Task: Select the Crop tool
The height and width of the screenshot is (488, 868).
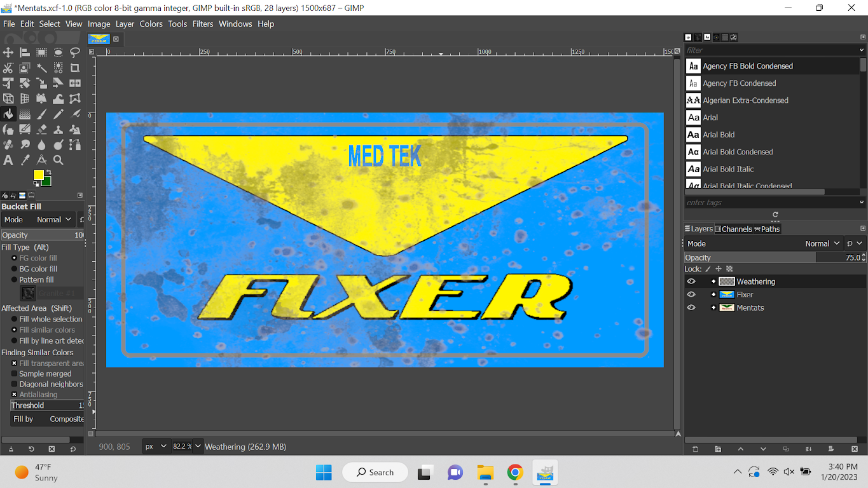Action: pos(75,67)
